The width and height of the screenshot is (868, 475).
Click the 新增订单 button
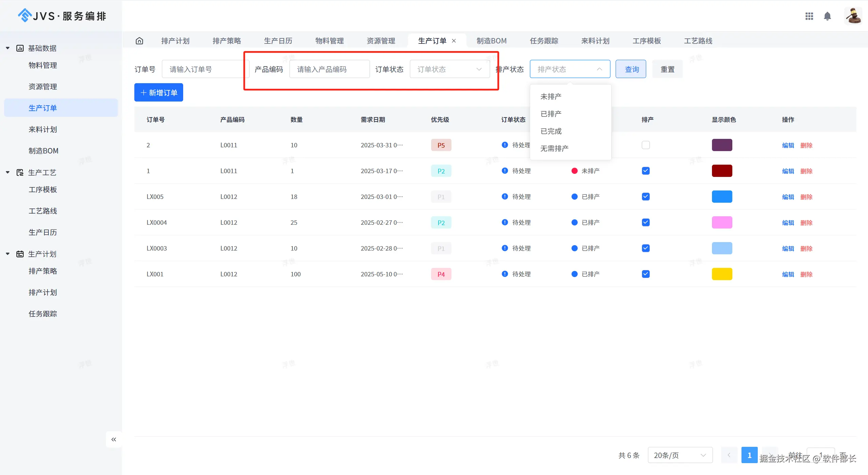click(158, 92)
